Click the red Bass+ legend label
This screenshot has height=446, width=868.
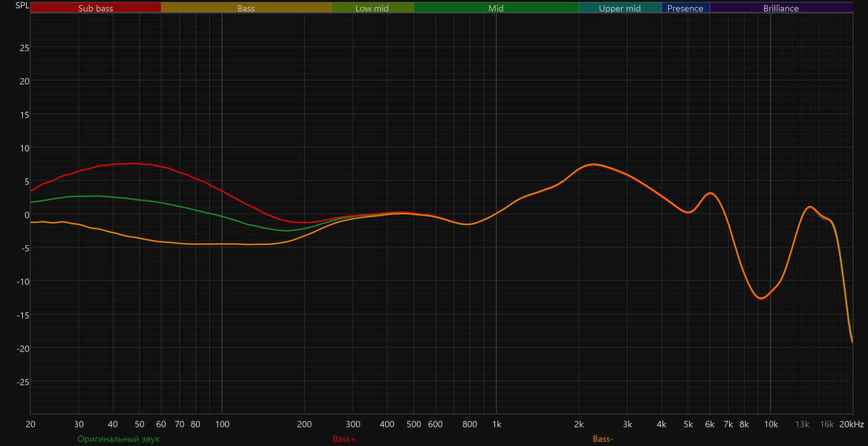[344, 439]
